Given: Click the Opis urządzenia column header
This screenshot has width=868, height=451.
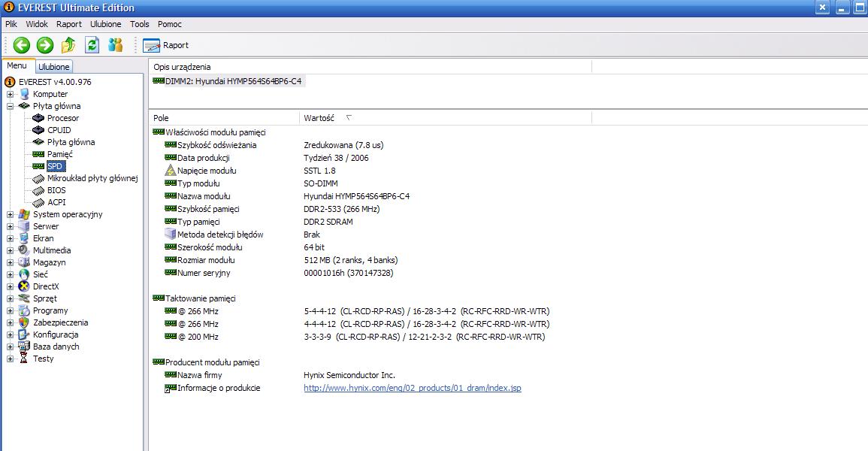Looking at the screenshot, I should [370, 67].
